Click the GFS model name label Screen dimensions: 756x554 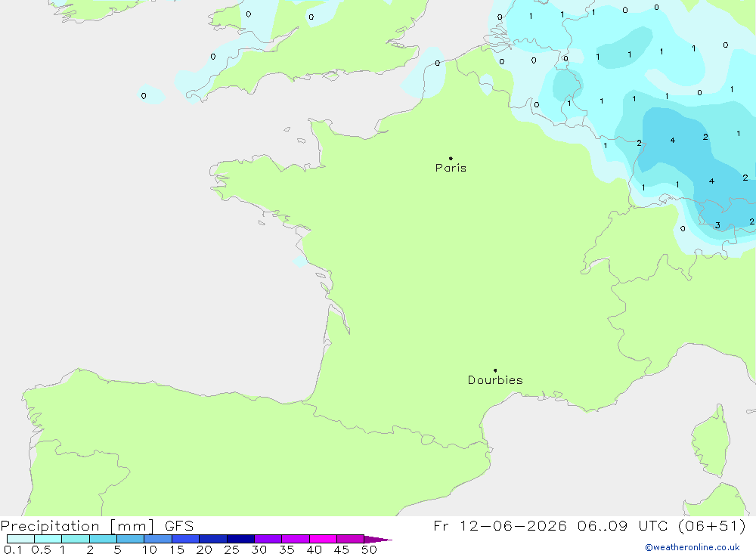(179, 526)
